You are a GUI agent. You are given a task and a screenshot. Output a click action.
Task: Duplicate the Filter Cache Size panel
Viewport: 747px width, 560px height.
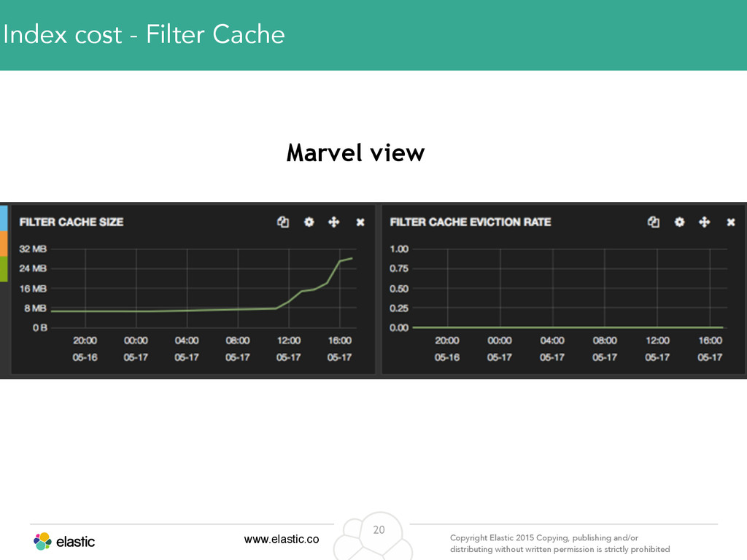click(x=283, y=222)
